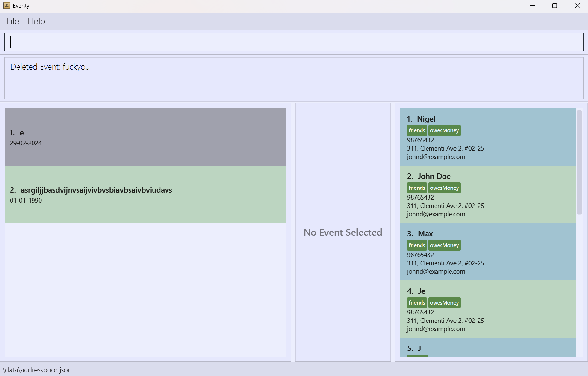This screenshot has width=588, height=376.
Task: Minimize the Eventy window
Action: (x=532, y=6)
